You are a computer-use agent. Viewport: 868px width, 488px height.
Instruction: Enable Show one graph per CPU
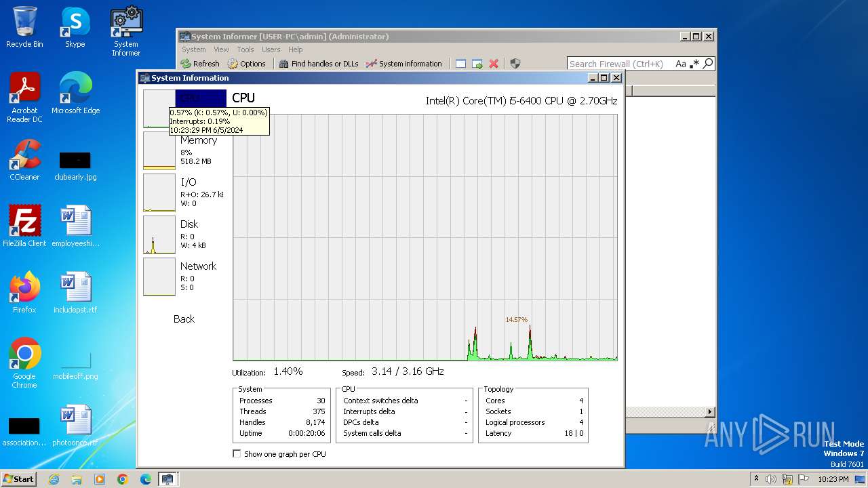[x=237, y=453]
